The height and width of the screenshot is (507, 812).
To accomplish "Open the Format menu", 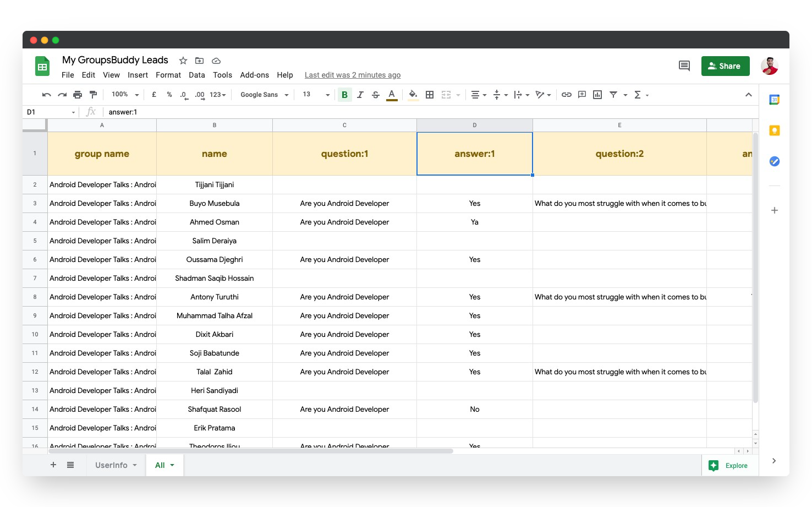I will point(168,75).
